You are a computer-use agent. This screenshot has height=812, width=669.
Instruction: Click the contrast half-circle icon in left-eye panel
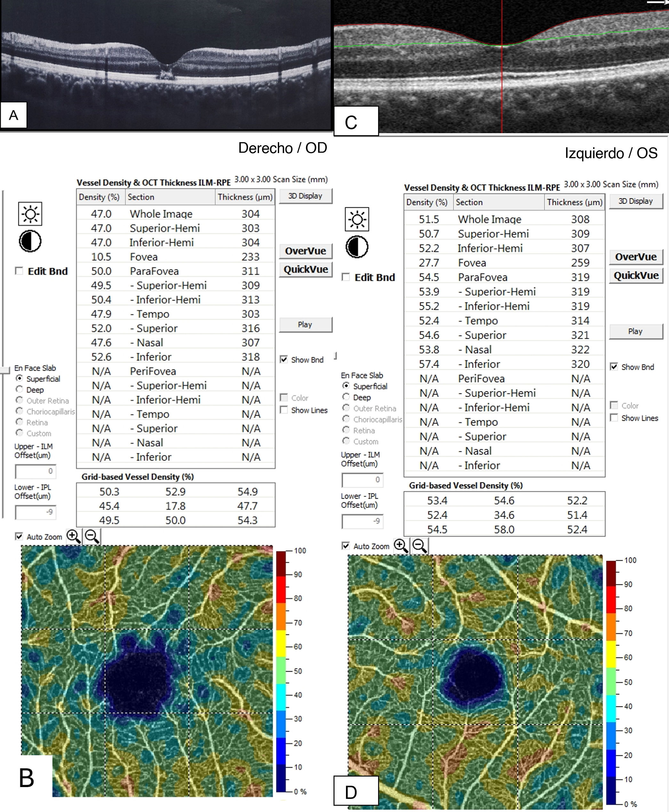[x=357, y=247]
